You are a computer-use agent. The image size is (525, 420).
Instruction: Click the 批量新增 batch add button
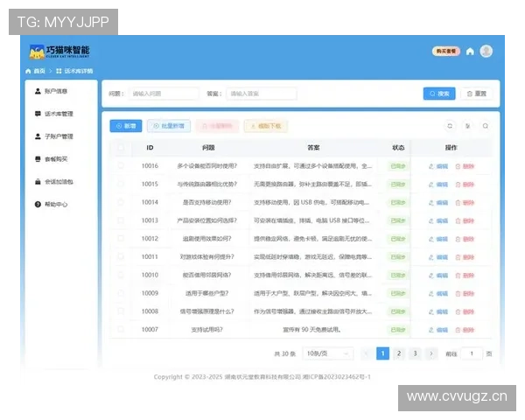click(169, 126)
